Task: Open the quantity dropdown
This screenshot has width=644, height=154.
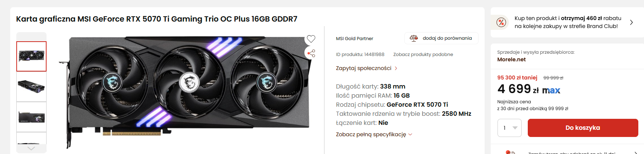Action: [x=510, y=128]
